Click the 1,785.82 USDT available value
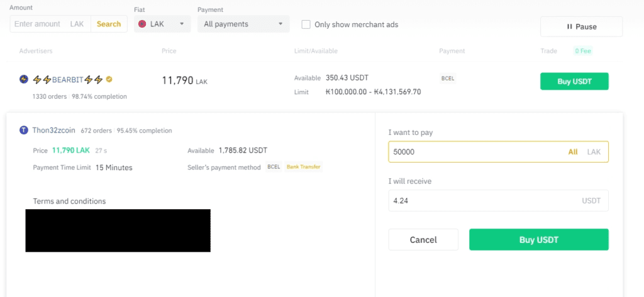Viewport: 644px width, 297px height. point(243,151)
